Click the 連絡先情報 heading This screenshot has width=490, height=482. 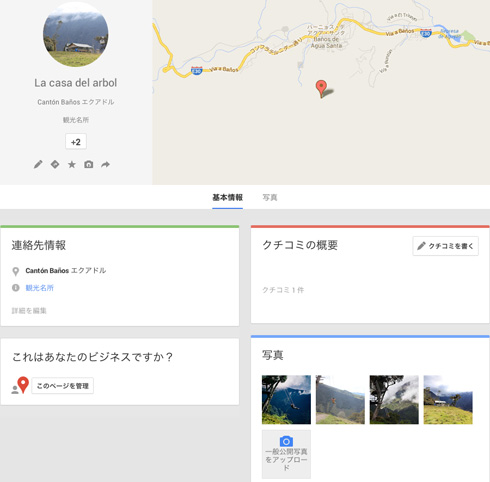39,245
